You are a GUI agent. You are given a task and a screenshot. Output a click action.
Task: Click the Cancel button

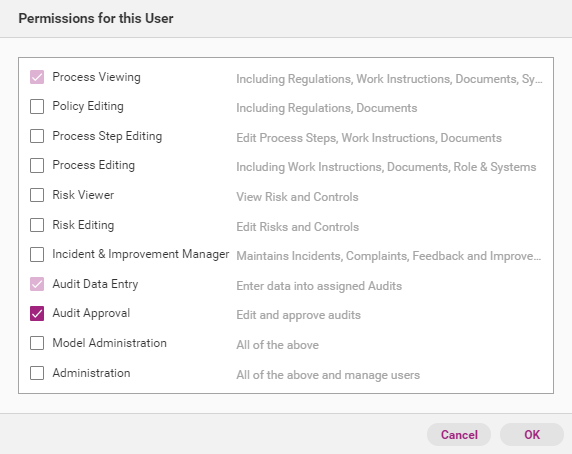459,434
